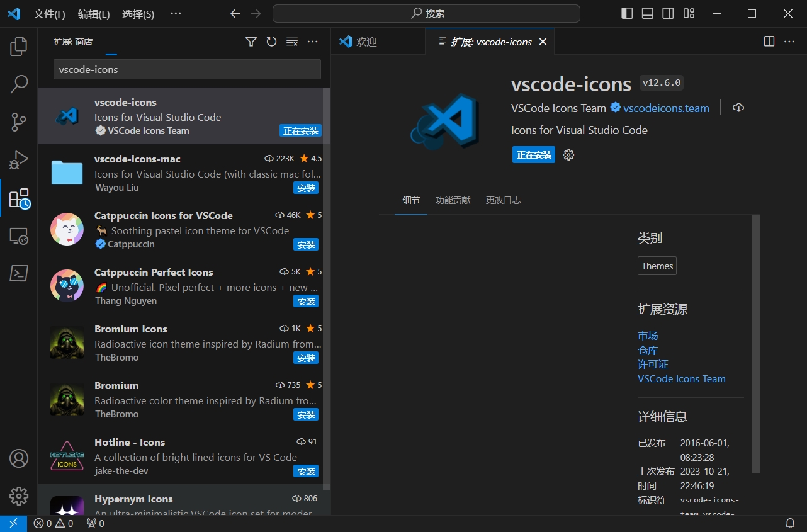The image size is (807, 532).
Task: Open the 文件(F) menu
Action: point(49,14)
